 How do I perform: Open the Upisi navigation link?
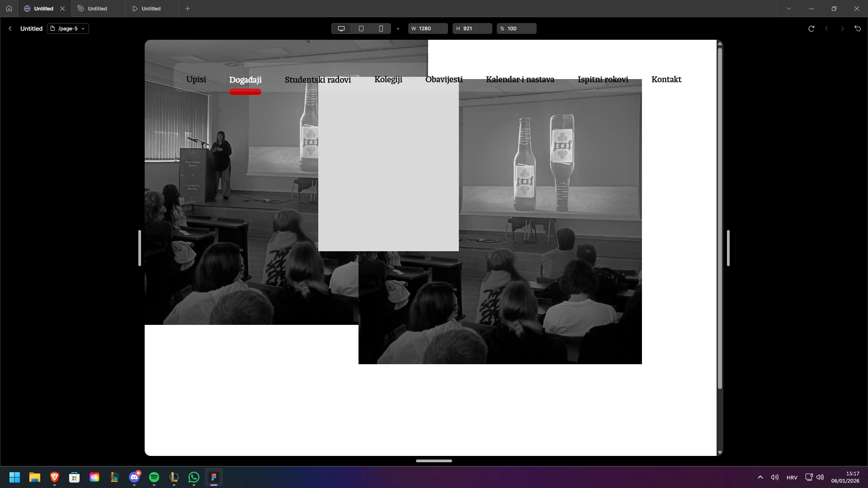point(196,80)
